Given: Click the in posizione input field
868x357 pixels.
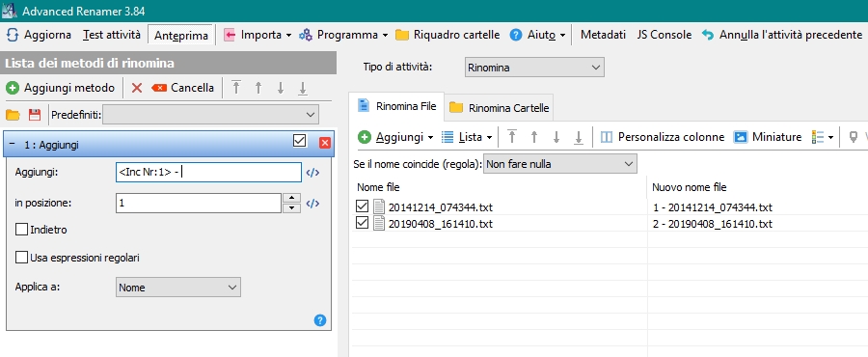Looking at the screenshot, I should pos(199,204).
